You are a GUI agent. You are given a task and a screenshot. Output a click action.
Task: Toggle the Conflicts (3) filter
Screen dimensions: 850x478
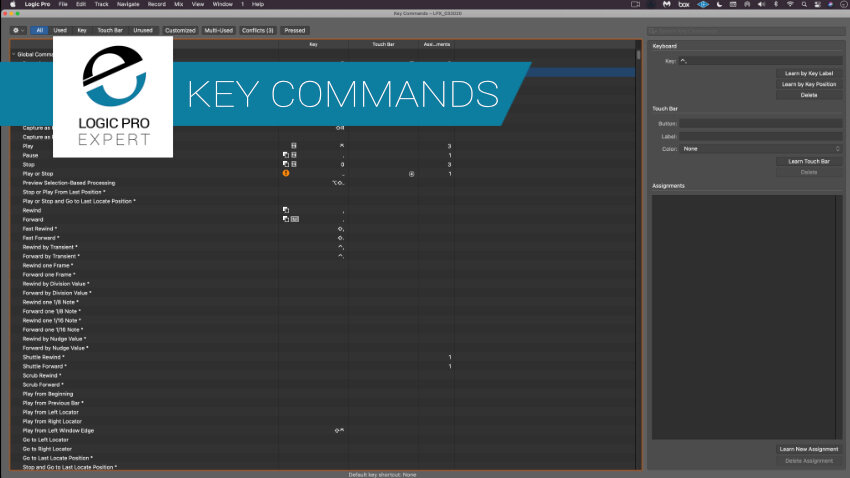coord(257,30)
